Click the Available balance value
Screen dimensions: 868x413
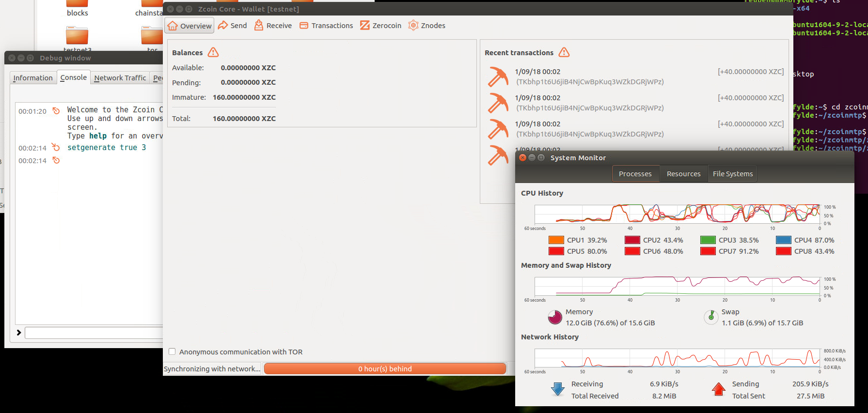(x=248, y=68)
